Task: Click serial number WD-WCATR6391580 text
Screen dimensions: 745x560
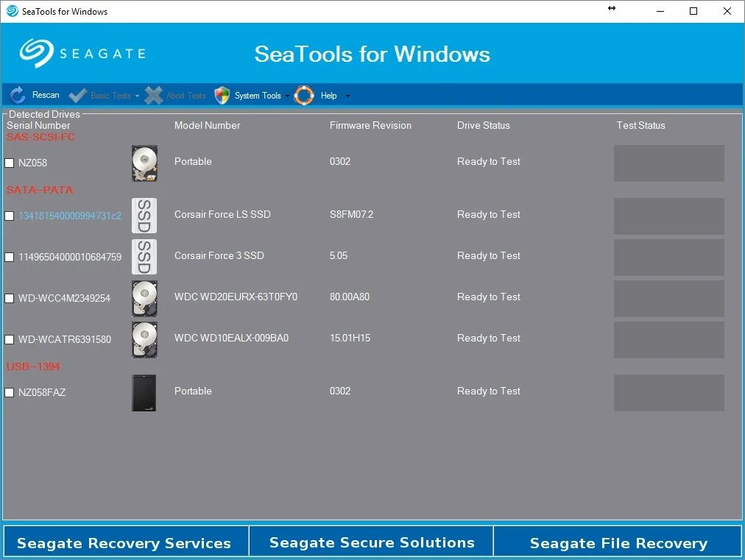Action: click(x=65, y=340)
